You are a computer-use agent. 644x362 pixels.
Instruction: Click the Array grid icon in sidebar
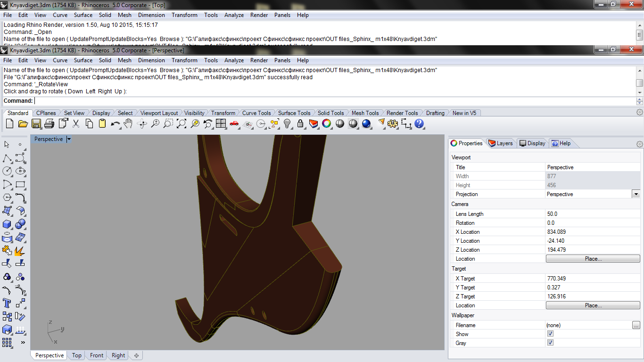pyautogui.click(x=7, y=343)
